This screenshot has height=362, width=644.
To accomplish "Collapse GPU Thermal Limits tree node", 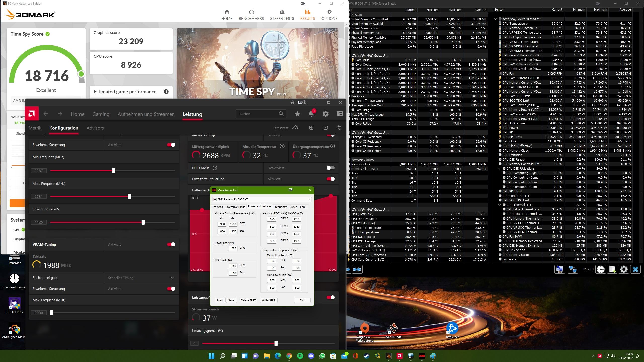I will click(500, 205).
